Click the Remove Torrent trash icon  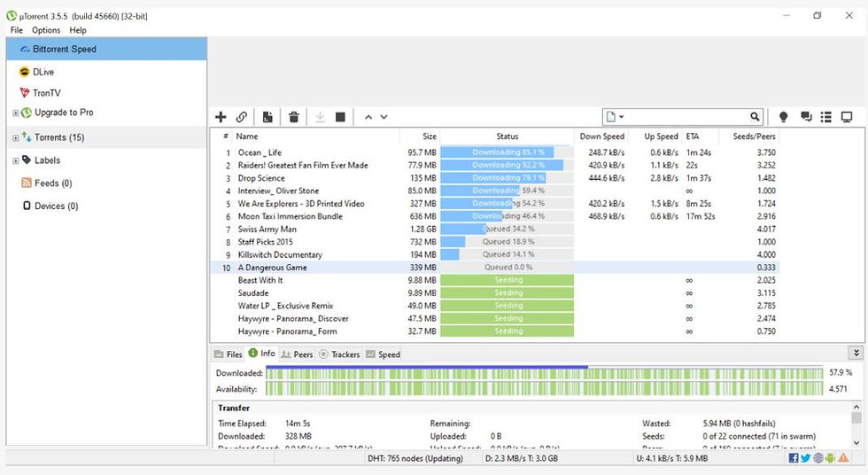[x=294, y=117]
